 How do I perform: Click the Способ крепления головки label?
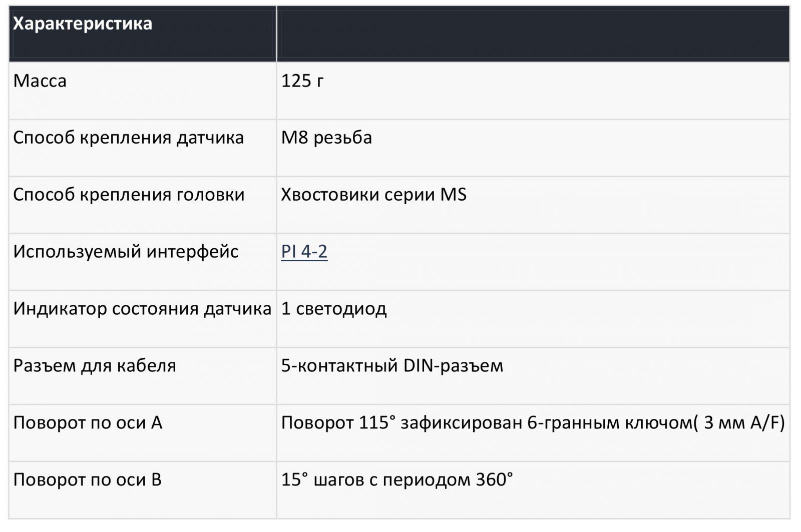tap(129, 195)
